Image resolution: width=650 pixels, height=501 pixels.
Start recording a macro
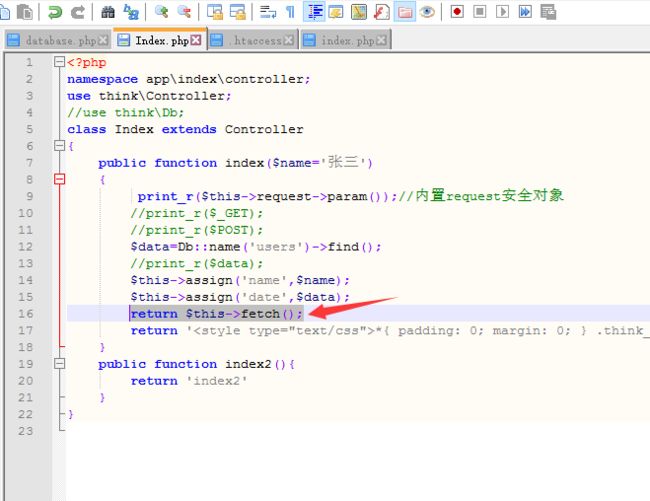pyautogui.click(x=457, y=12)
